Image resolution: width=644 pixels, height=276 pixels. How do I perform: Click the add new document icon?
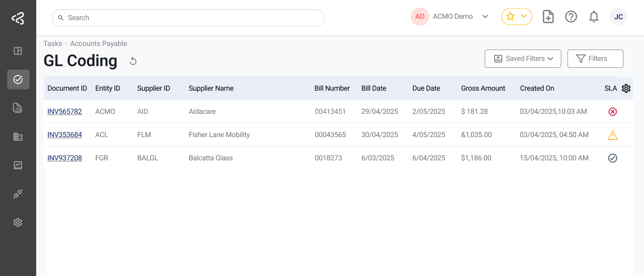[548, 17]
